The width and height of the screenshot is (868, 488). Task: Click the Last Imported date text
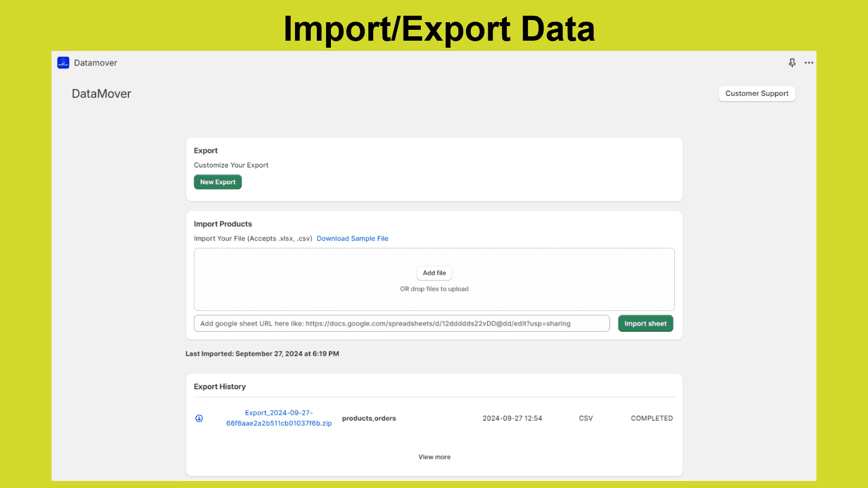262,354
